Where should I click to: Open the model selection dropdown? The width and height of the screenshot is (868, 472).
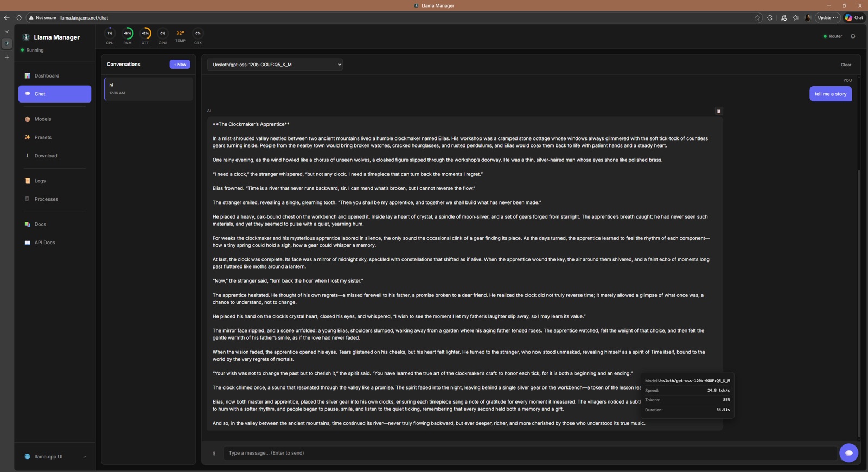click(275, 65)
